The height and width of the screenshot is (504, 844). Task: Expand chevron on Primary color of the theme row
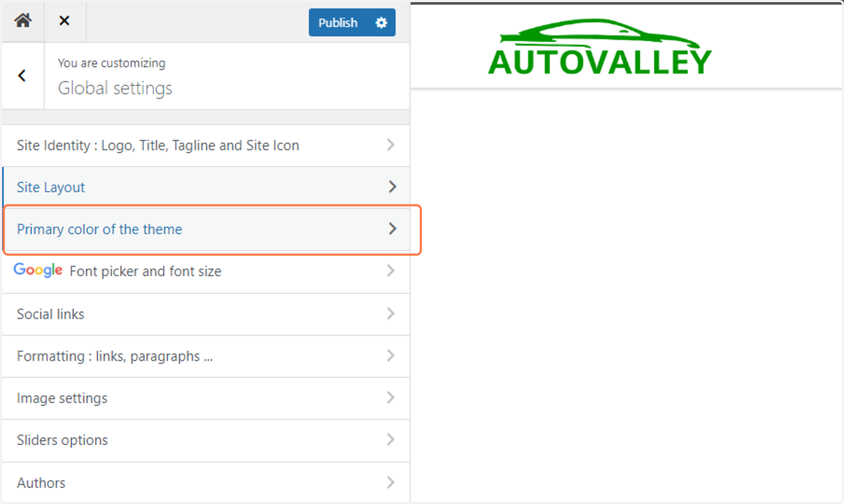tap(392, 228)
